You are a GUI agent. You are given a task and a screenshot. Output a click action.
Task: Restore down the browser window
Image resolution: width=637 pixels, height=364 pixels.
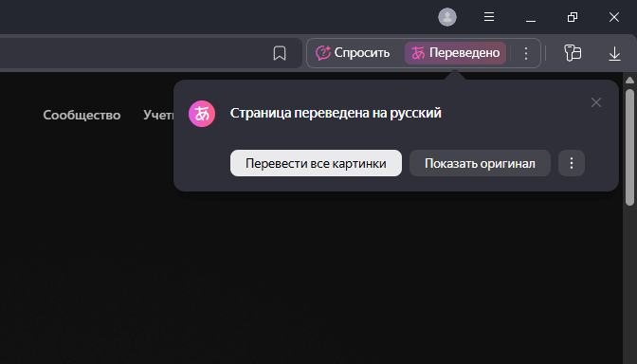(573, 17)
